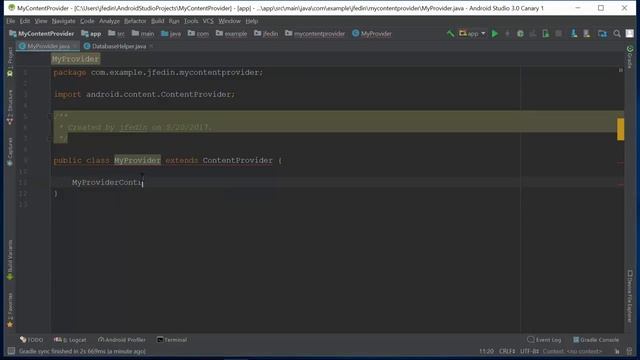This screenshot has height=360, width=640.
Task: Click the 11:20 cursor position indicator
Action: pyautogui.click(x=486, y=351)
